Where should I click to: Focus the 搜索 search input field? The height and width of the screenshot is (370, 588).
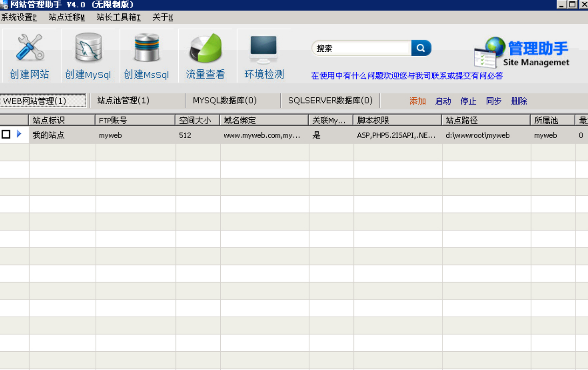click(362, 48)
